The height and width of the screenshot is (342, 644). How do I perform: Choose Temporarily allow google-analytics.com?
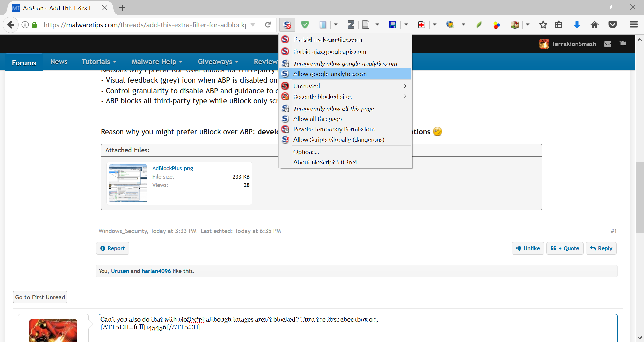(345, 64)
